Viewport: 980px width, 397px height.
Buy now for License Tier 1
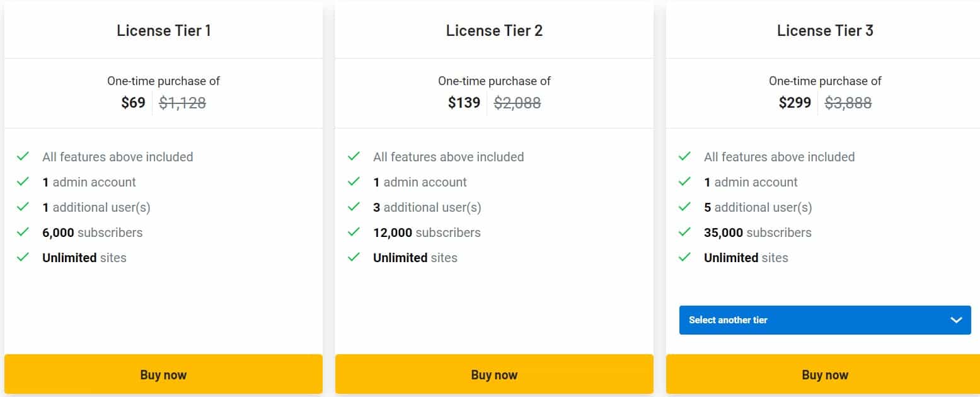click(163, 374)
